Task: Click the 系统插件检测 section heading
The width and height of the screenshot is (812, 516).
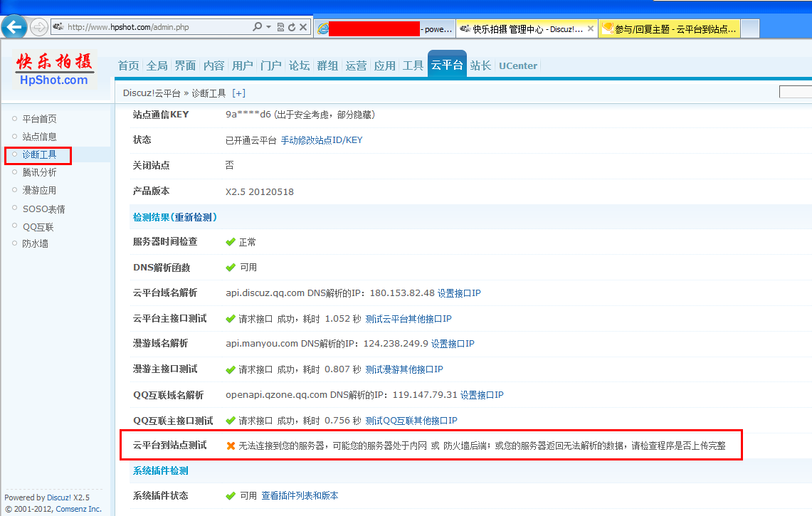Action: tap(161, 470)
